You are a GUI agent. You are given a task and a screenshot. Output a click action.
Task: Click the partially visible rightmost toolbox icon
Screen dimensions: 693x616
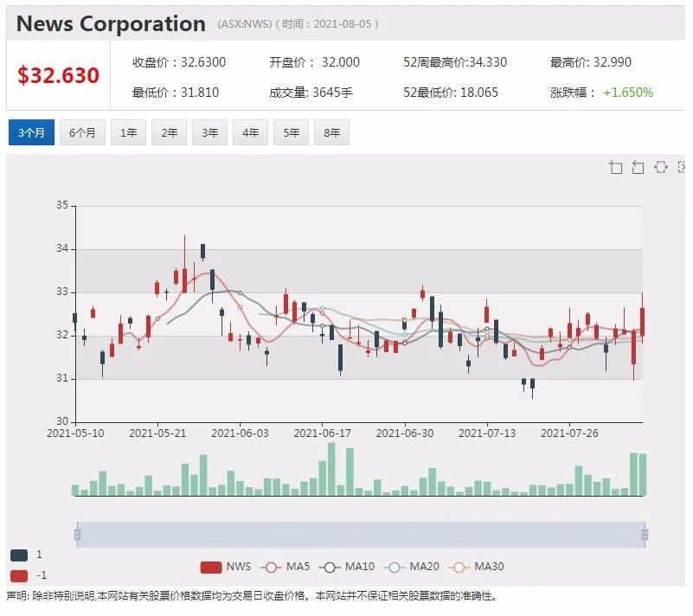681,167
